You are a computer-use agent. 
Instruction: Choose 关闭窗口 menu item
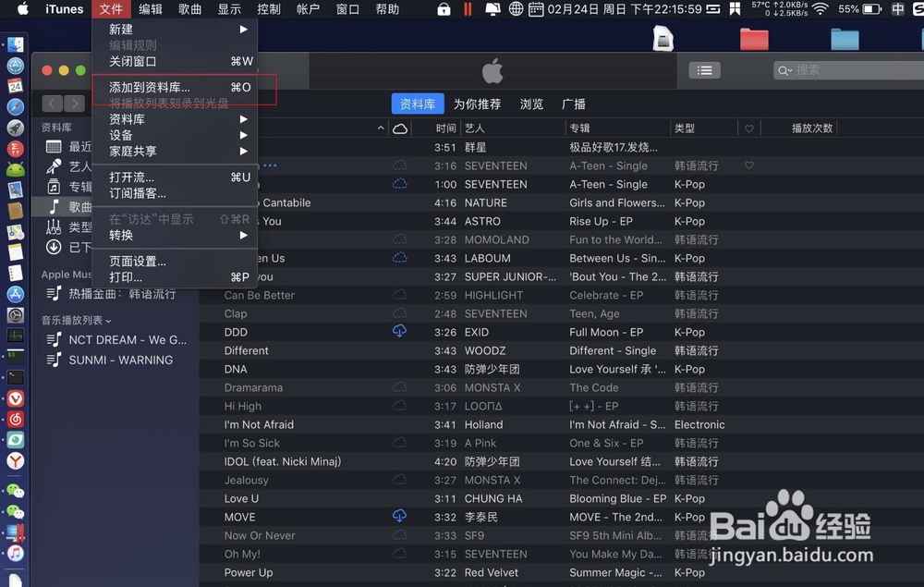pos(175,61)
